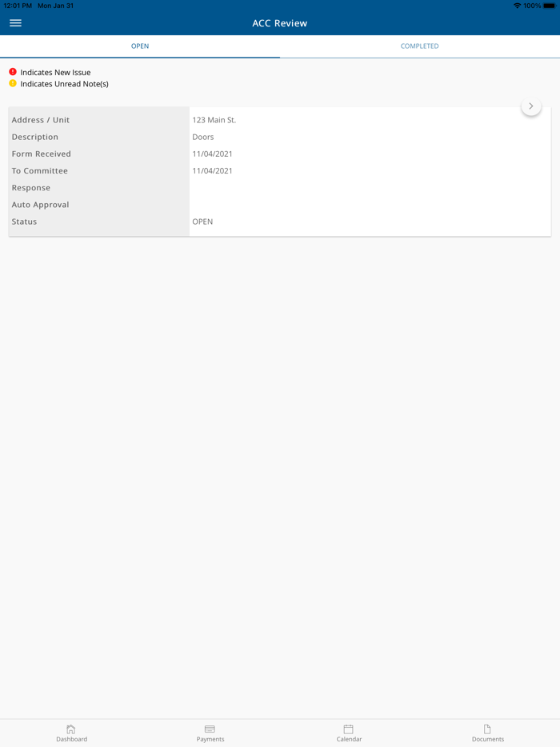Tap the Wi-Fi status icon
Image resolution: width=560 pixels, height=747 pixels.
[517, 6]
